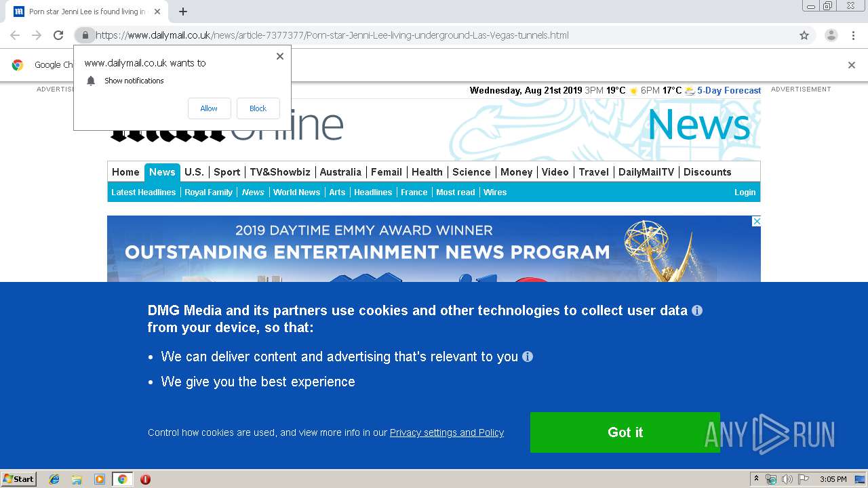
Task: Bookmark this page with the star icon
Action: point(804,35)
